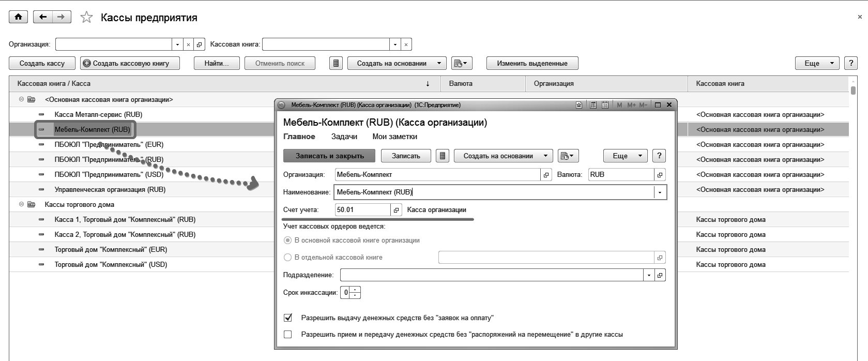Toggle Разрешить выдачу денежных средств без заявок checkbox
Image resolution: width=868 pixels, height=361 pixels.
coord(288,318)
